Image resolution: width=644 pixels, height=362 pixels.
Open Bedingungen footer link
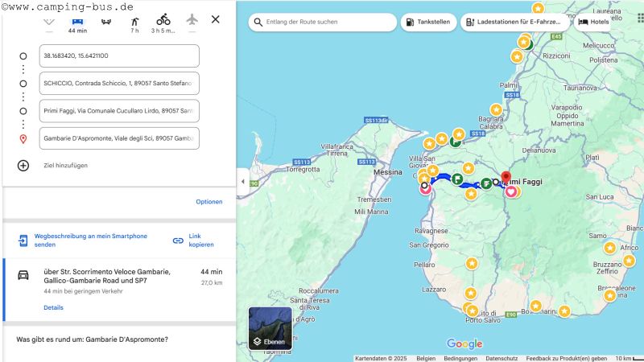pyautogui.click(x=460, y=358)
